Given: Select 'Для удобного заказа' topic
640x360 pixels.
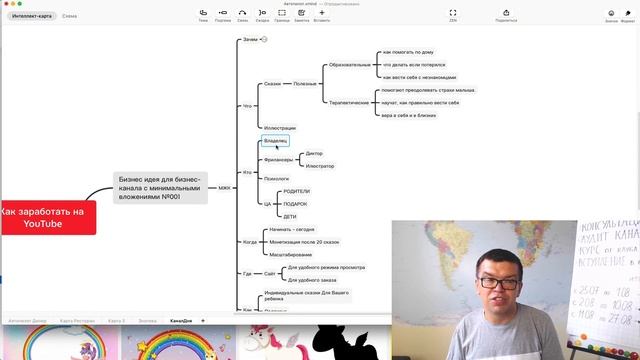Looking at the screenshot, I should [312, 280].
